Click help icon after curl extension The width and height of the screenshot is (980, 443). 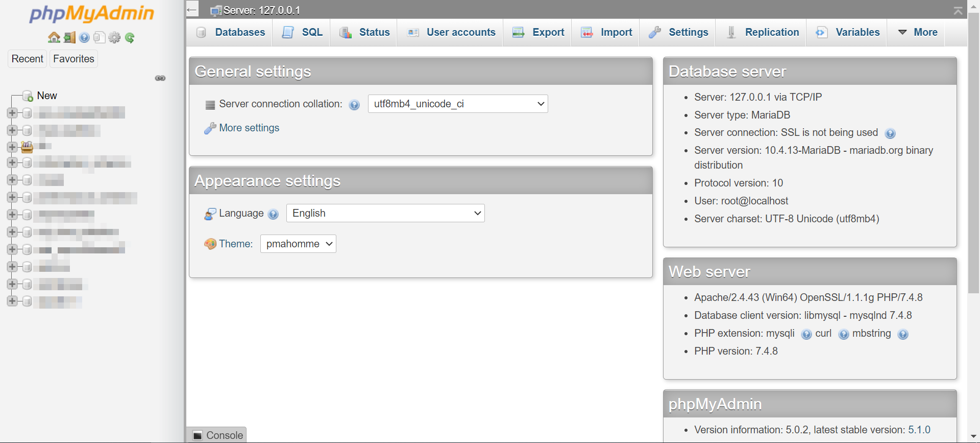[844, 334]
